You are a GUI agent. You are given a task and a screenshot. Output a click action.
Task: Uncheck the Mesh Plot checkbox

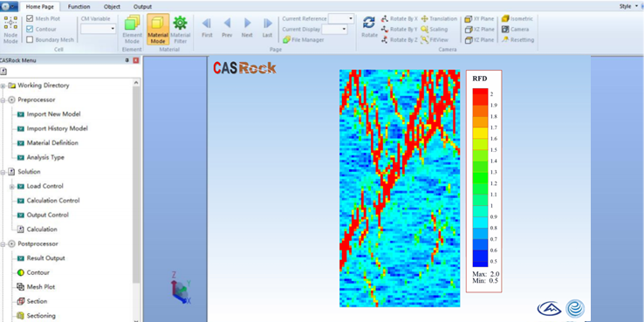click(x=30, y=18)
